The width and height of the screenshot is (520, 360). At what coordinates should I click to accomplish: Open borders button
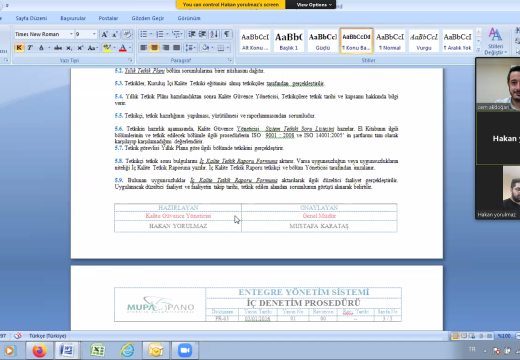221,48
